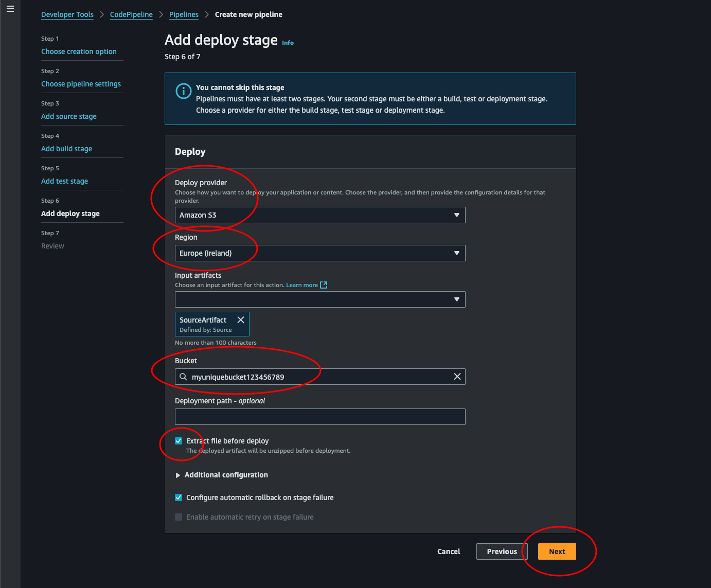Remove the SourceArtifact tag

click(240, 320)
